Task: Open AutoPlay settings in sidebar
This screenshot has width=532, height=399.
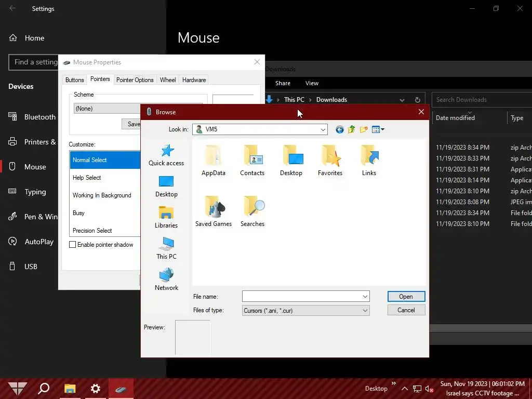Action: pos(31,242)
